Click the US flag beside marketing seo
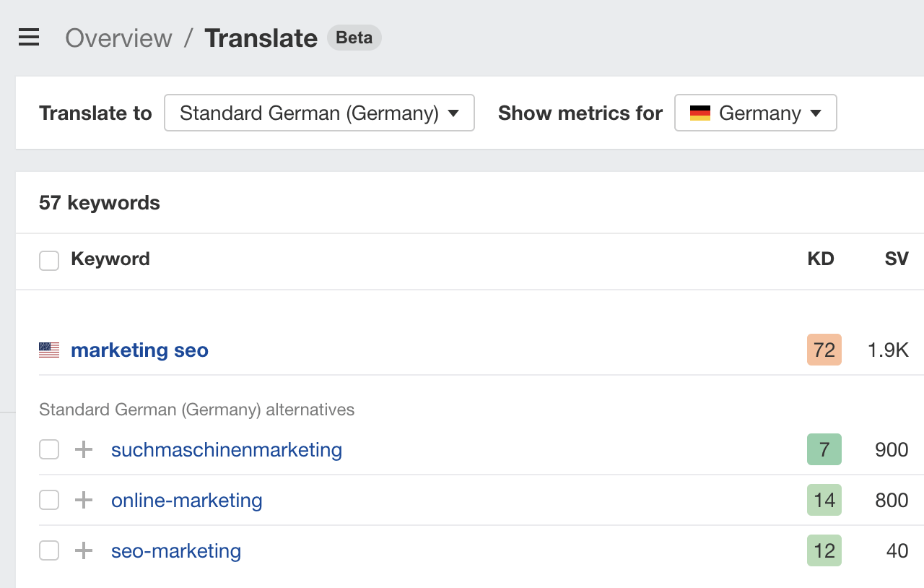Screen dimensions: 924x588 click(48, 350)
